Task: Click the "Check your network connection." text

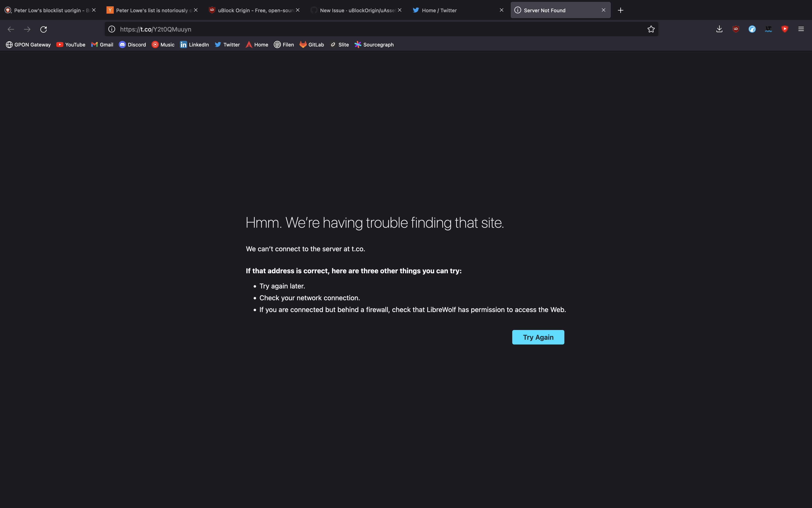Action: click(310, 298)
